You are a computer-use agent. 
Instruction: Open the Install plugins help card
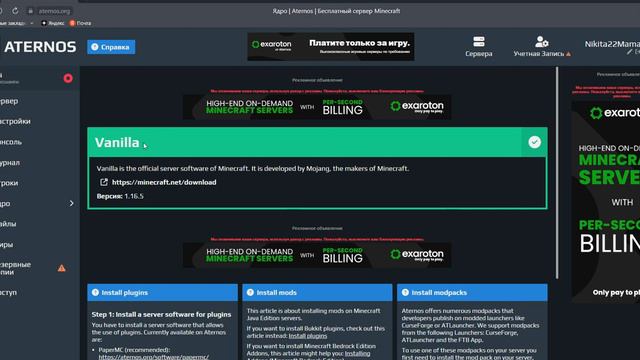pyautogui.click(x=162, y=292)
